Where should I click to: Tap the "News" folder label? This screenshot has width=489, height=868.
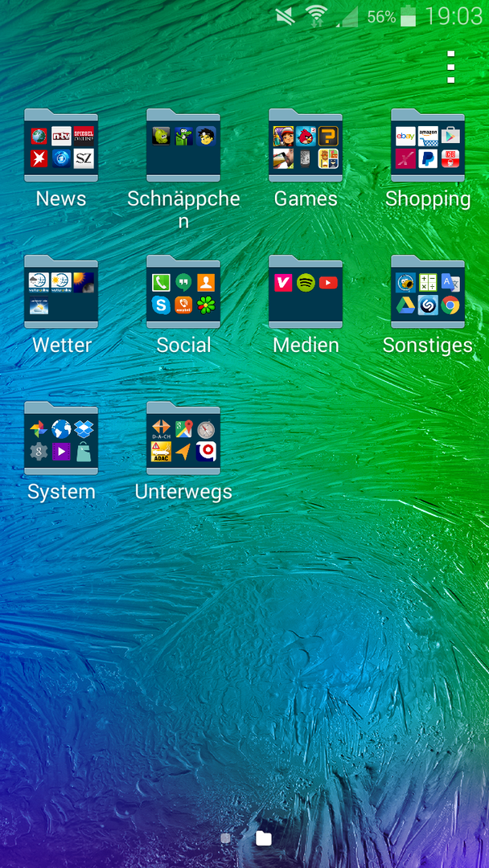click(61, 199)
